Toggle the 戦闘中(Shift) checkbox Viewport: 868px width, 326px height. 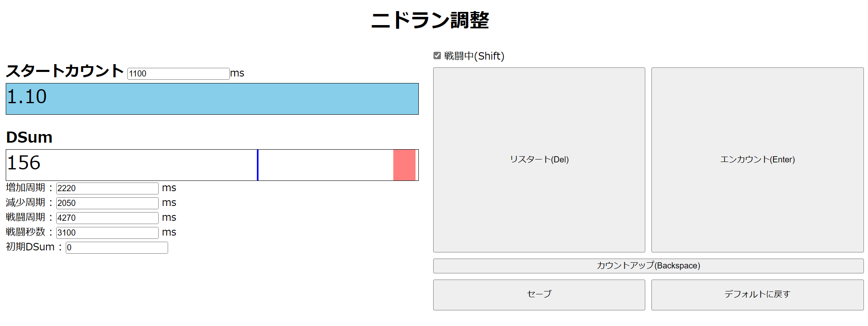[437, 55]
